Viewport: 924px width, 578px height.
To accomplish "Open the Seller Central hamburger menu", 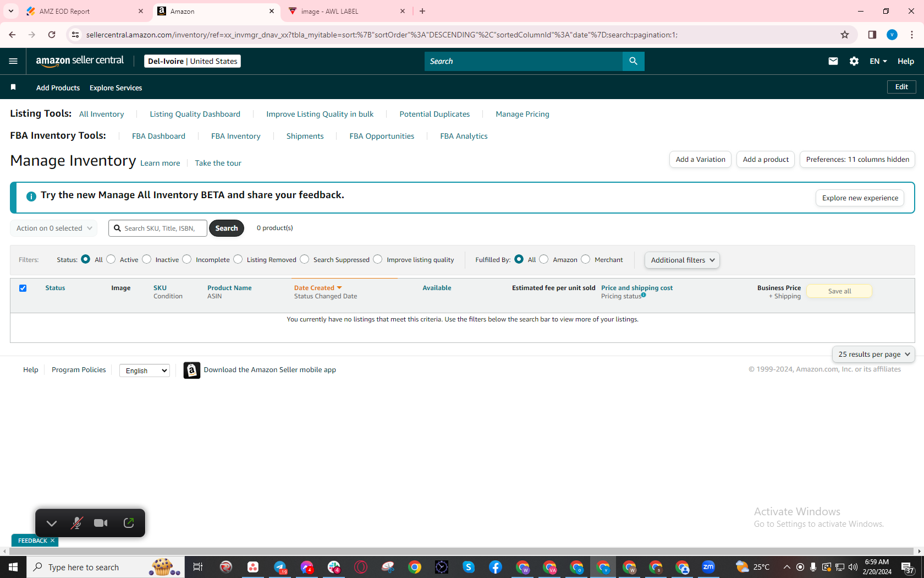I will coord(13,61).
